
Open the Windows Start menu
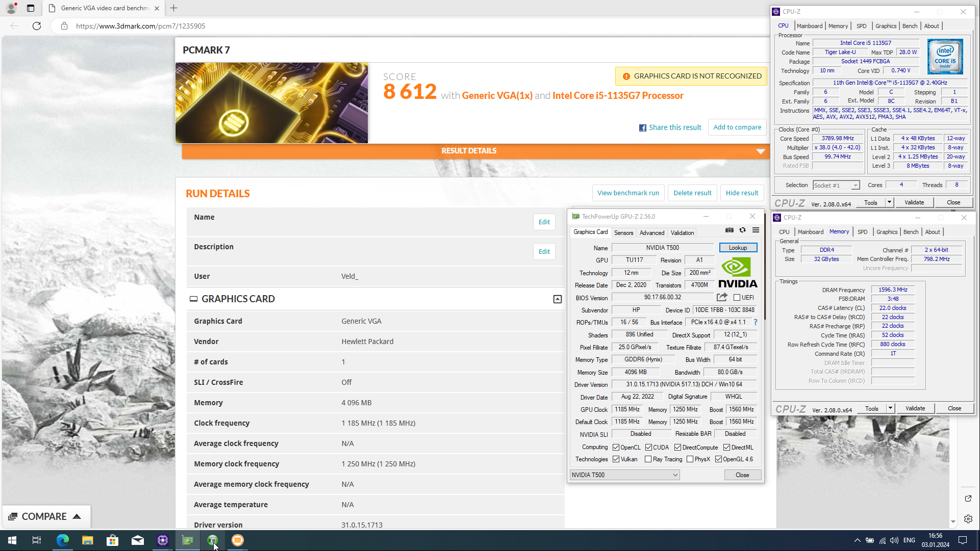pyautogui.click(x=12, y=540)
